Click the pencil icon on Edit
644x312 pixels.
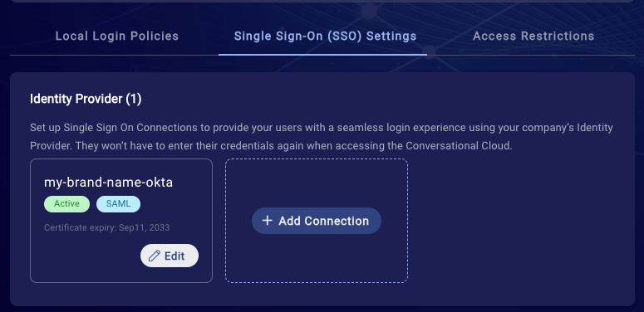coord(154,256)
